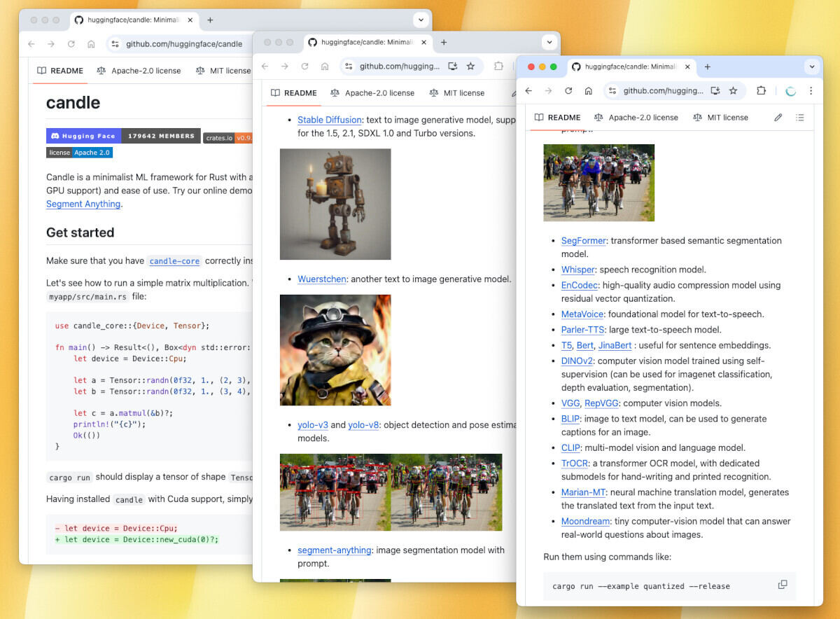This screenshot has width=840, height=619.
Task: Click the Home icon in the leftmost window
Action: point(91,44)
